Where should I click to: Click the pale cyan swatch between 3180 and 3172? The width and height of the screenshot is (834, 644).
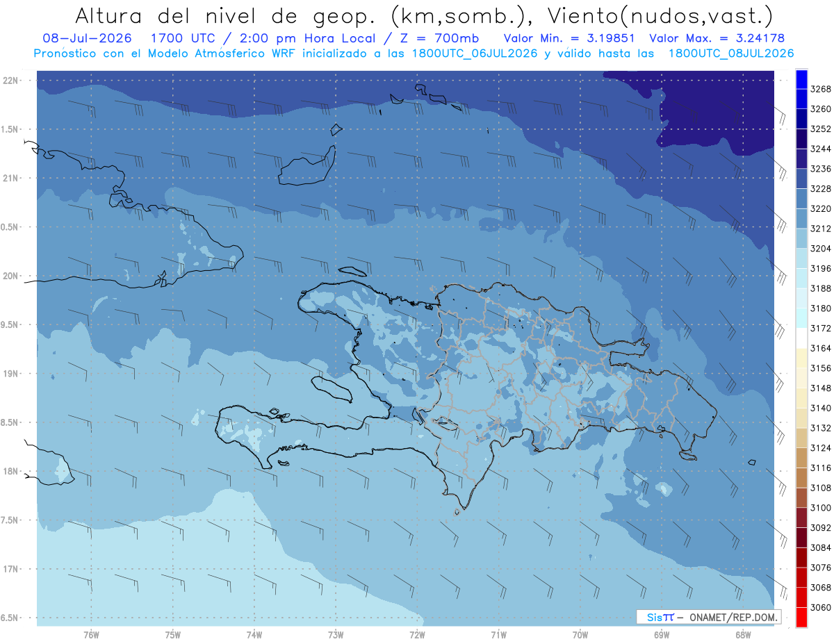click(801, 318)
